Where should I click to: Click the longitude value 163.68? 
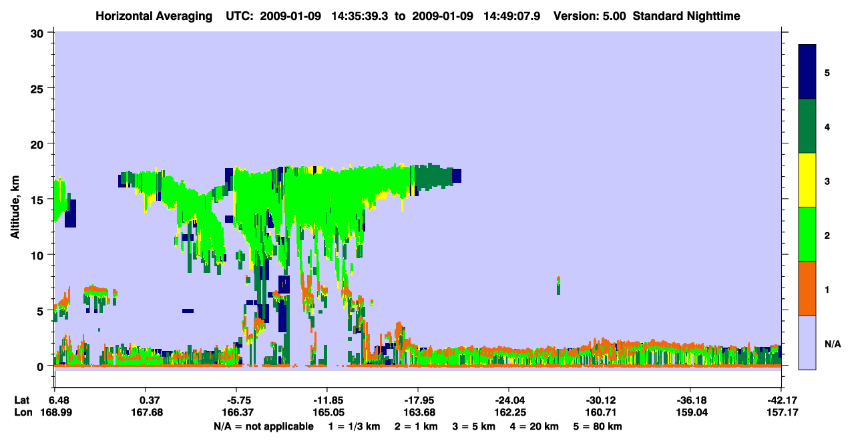(x=418, y=412)
